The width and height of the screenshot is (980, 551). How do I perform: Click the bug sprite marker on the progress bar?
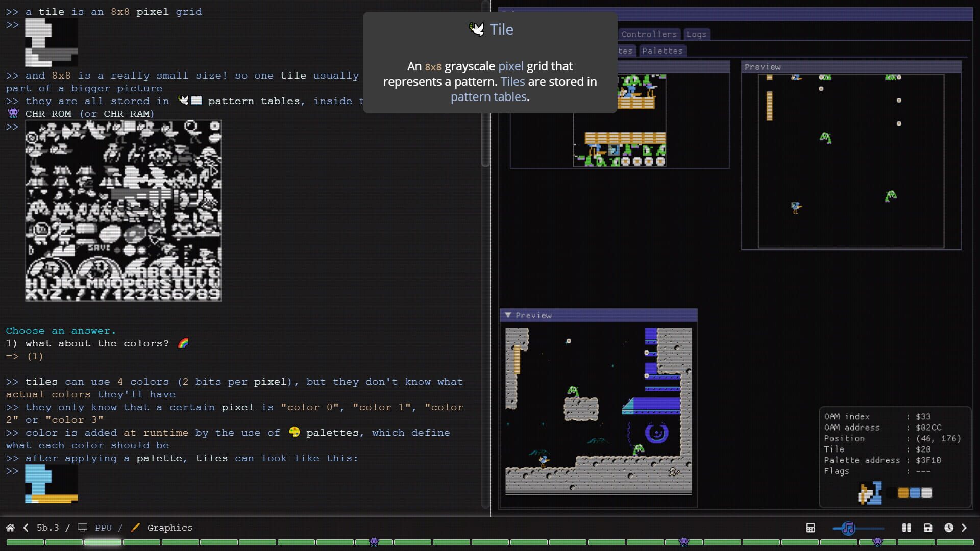(375, 542)
